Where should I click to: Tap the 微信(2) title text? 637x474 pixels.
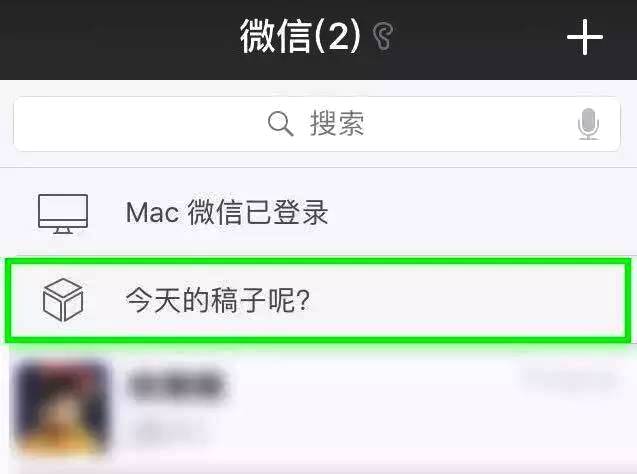pyautogui.click(x=300, y=37)
